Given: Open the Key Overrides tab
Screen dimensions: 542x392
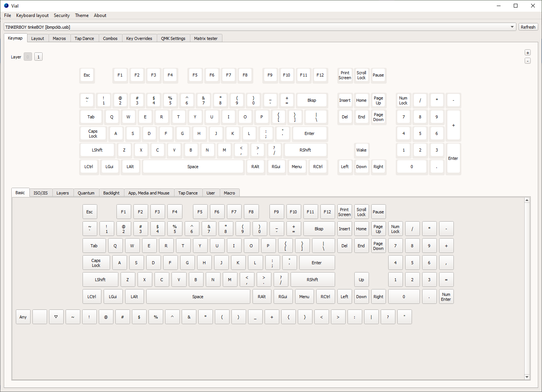Looking at the screenshot, I should coord(139,38).
